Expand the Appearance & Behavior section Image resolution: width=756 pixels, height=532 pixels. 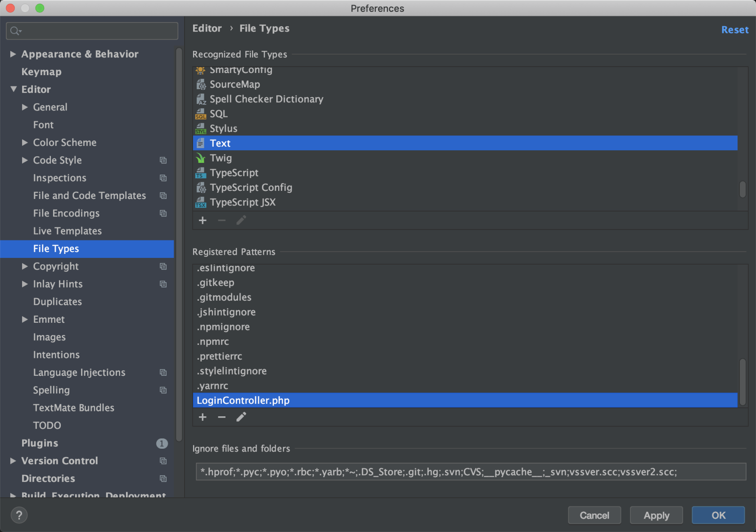point(13,54)
